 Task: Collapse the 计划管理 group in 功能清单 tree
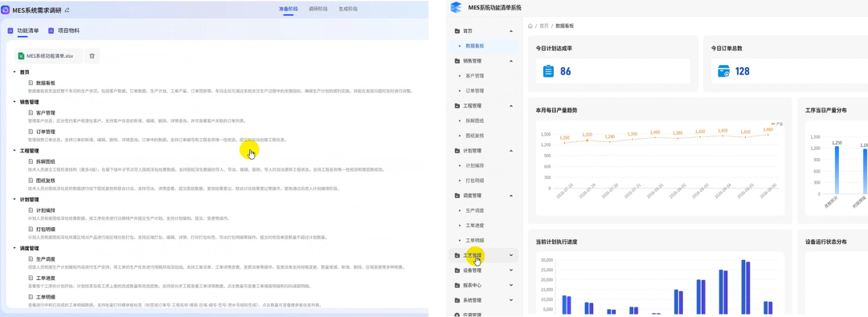tap(14, 199)
